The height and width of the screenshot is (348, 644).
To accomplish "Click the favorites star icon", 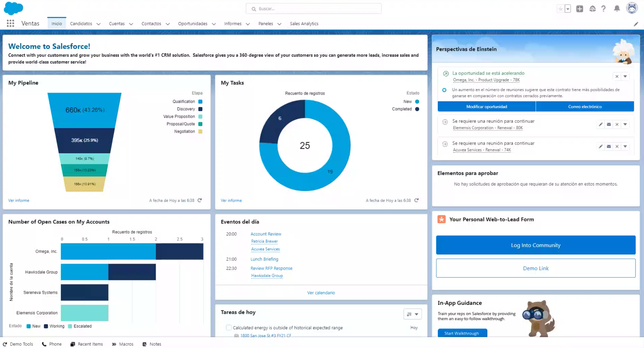I will click(x=560, y=9).
